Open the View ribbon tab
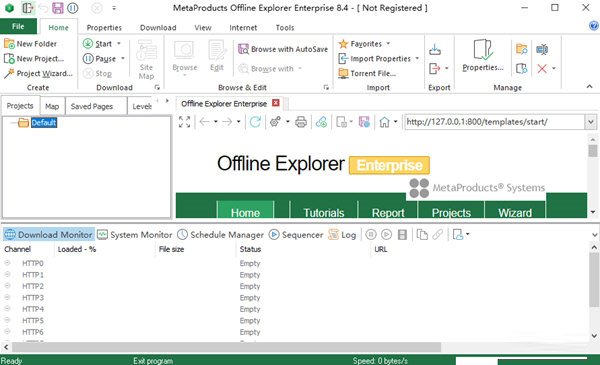This screenshot has width=600, height=365. pos(203,28)
